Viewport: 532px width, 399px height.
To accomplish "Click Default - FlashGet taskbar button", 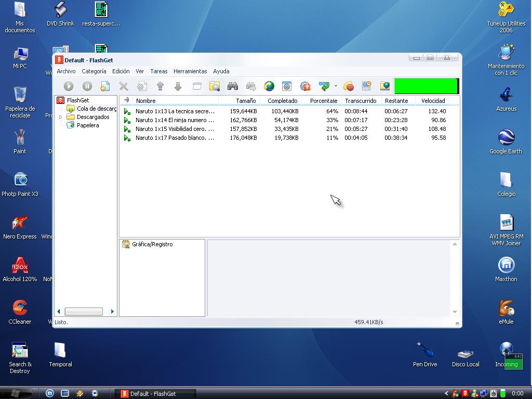I will coord(155,394).
